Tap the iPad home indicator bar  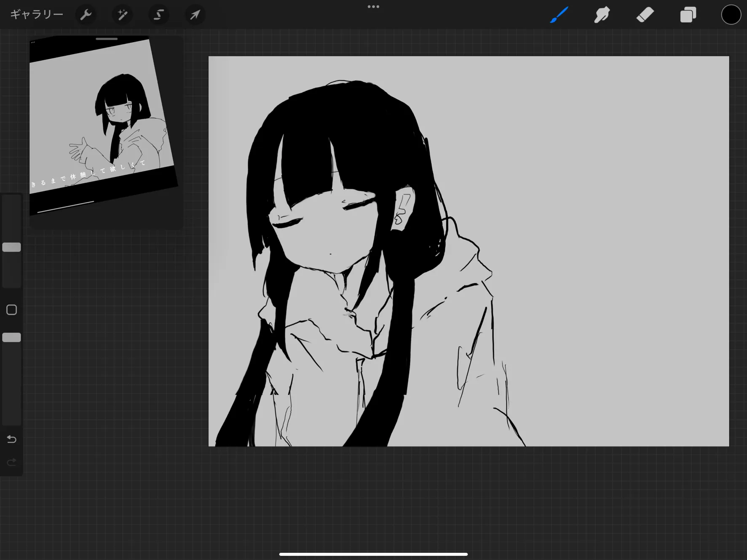[x=373, y=554]
